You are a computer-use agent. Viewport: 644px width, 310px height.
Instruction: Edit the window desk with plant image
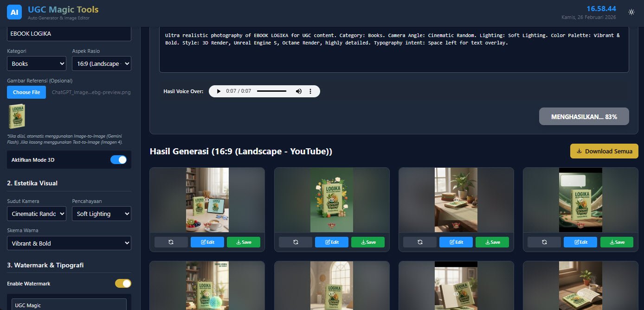(x=456, y=242)
